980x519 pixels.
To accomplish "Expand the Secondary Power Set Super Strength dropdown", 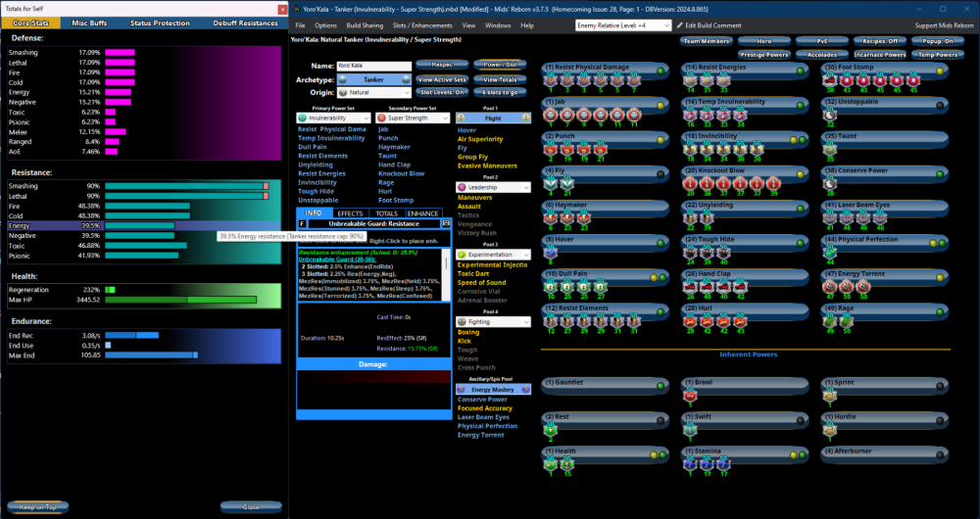I will [413, 118].
